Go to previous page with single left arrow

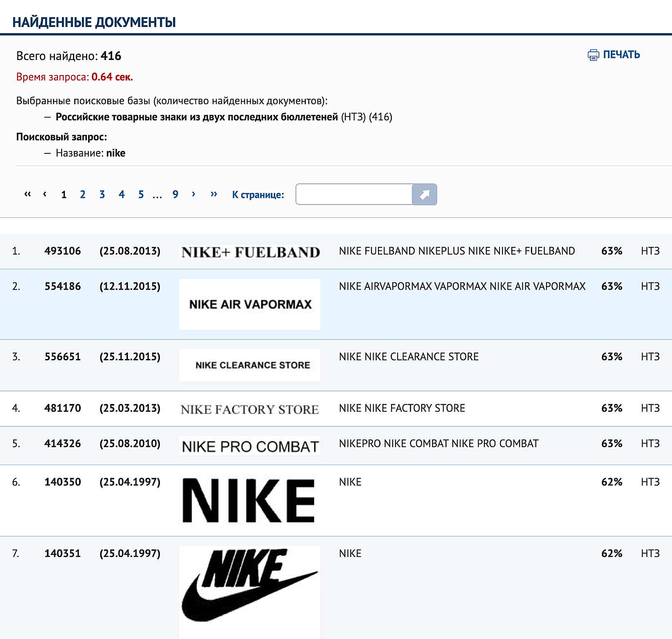(45, 194)
